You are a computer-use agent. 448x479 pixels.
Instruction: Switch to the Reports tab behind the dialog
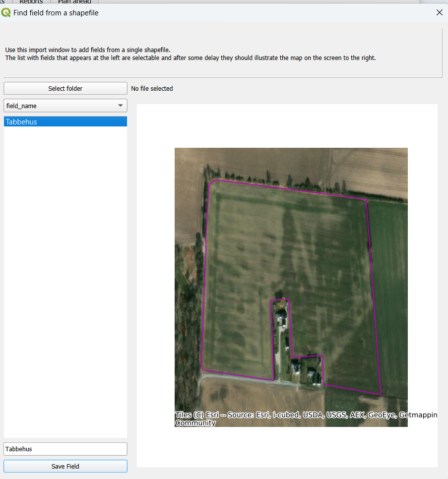pos(31,2)
